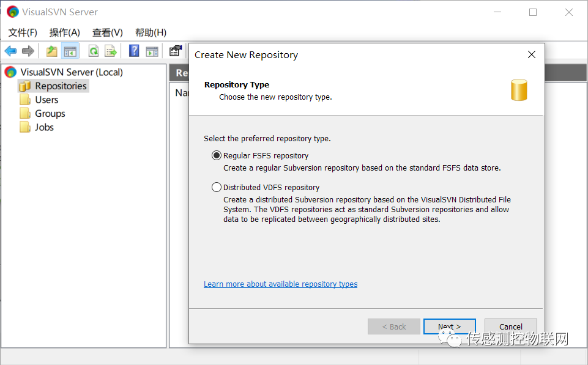Click 'Choose the new repository type.' subtitle
588x365 pixels.
[275, 97]
